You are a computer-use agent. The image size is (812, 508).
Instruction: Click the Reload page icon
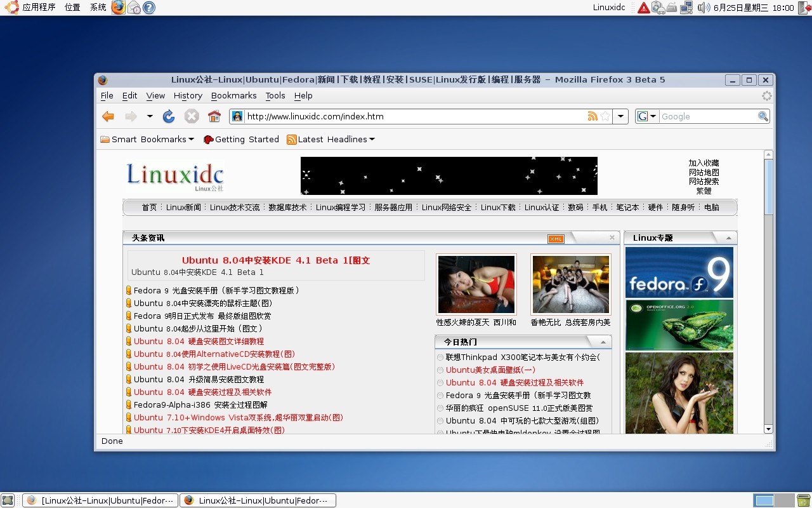point(169,116)
